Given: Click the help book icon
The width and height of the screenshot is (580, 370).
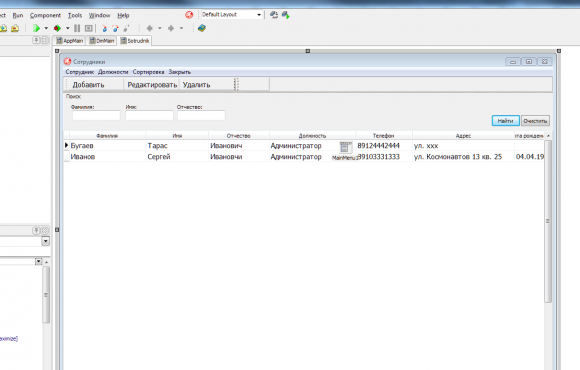Looking at the screenshot, I should point(202,28).
